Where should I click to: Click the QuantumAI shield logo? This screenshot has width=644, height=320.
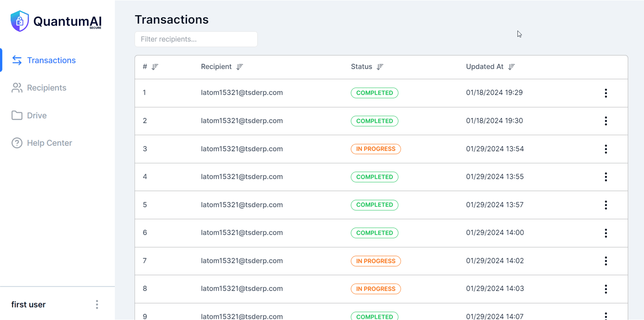[x=20, y=21]
